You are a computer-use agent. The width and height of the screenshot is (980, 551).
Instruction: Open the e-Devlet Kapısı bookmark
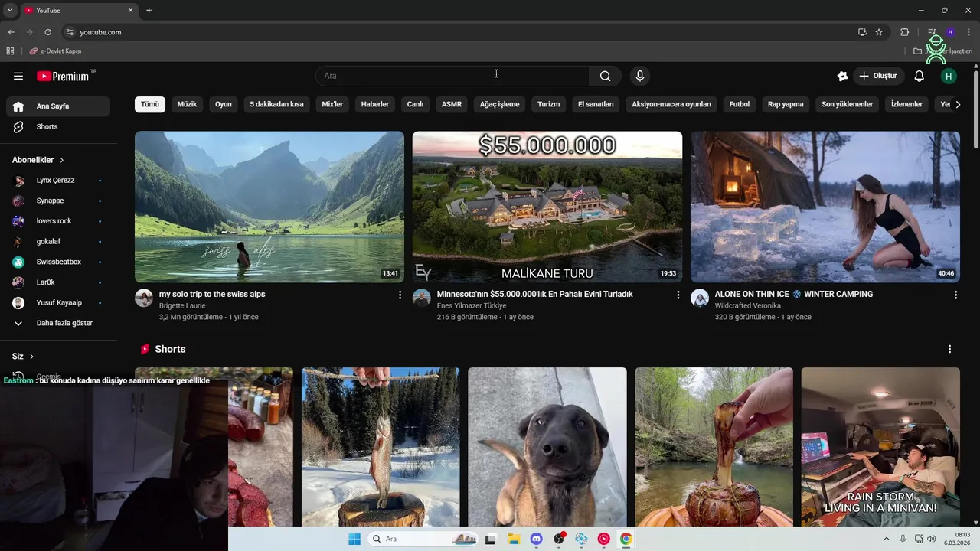pyautogui.click(x=55, y=51)
